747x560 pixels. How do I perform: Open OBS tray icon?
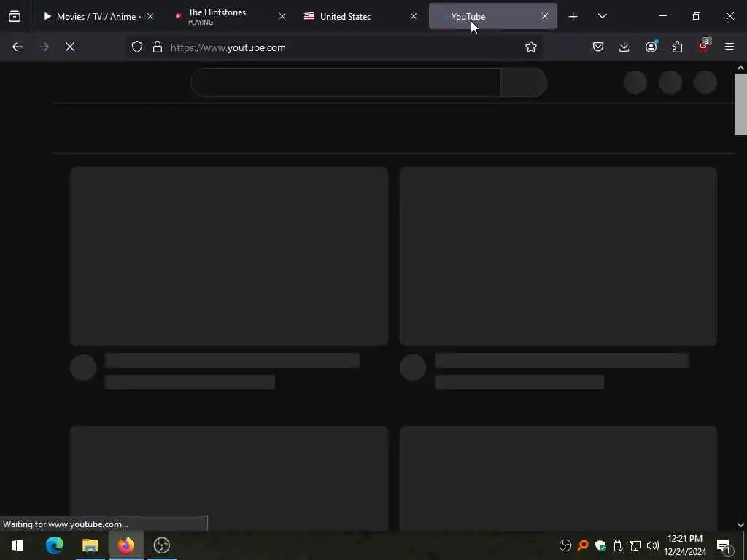click(x=565, y=545)
